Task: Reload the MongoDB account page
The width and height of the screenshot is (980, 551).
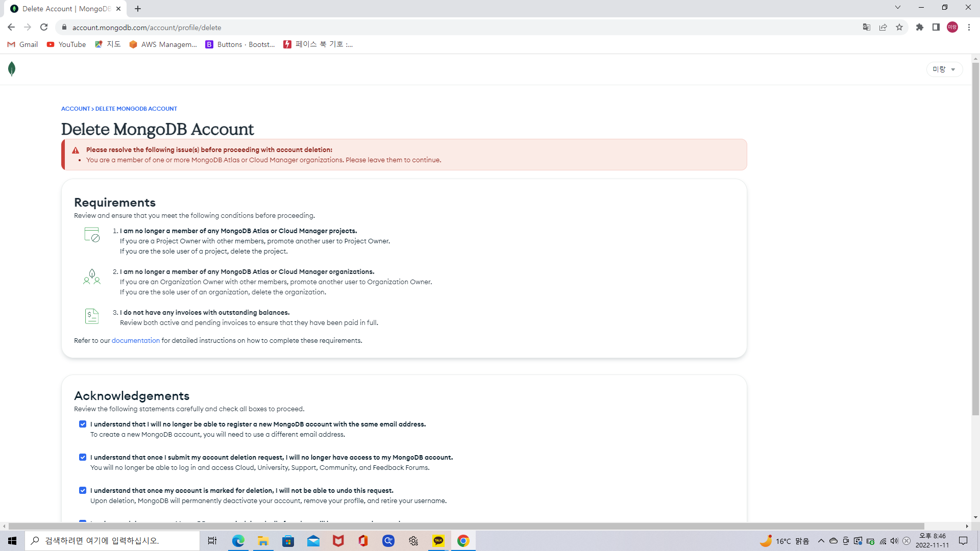Action: pyautogui.click(x=44, y=27)
